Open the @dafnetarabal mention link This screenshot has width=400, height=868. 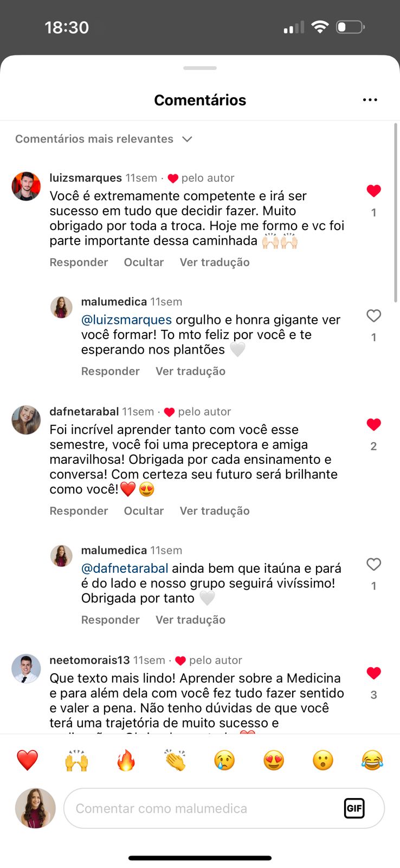click(x=125, y=569)
